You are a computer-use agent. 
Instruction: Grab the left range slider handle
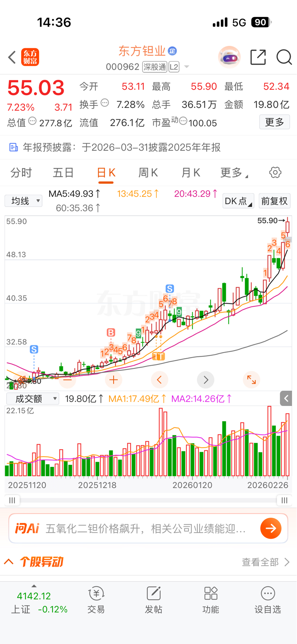[x=12, y=500]
